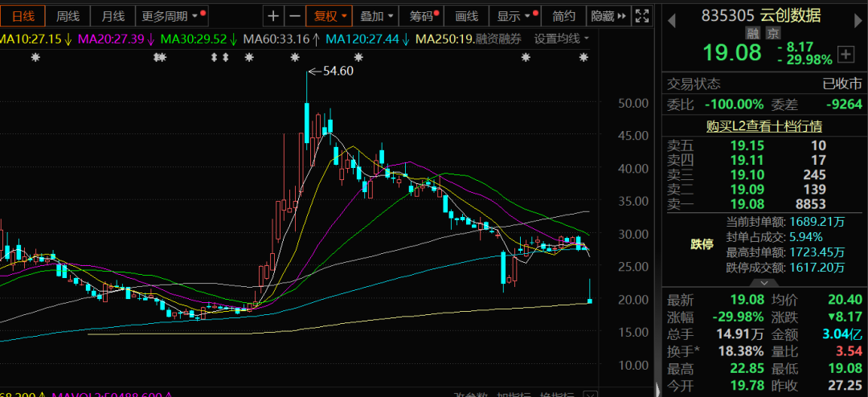Click the 融 margin trading badge
Image resolution: width=868 pixels, height=397 pixels.
pyautogui.click(x=752, y=33)
